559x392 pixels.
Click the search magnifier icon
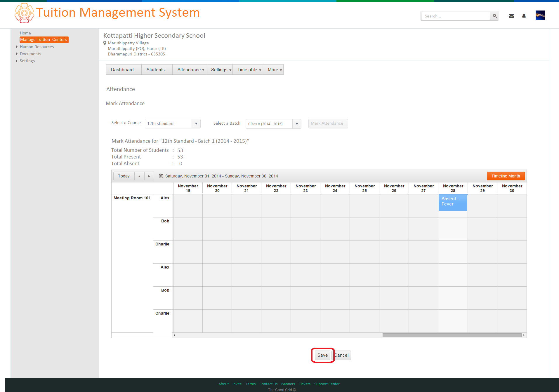(x=494, y=16)
